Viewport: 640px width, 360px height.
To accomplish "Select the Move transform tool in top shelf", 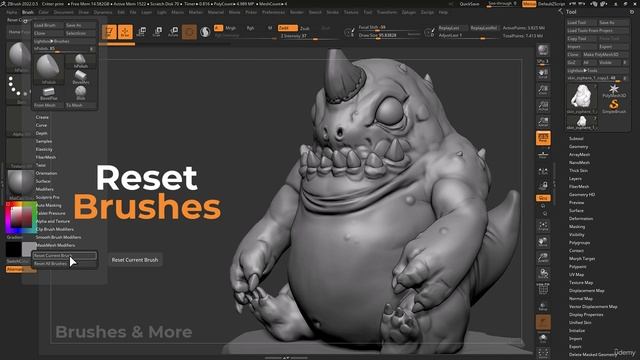I will click(x=141, y=32).
